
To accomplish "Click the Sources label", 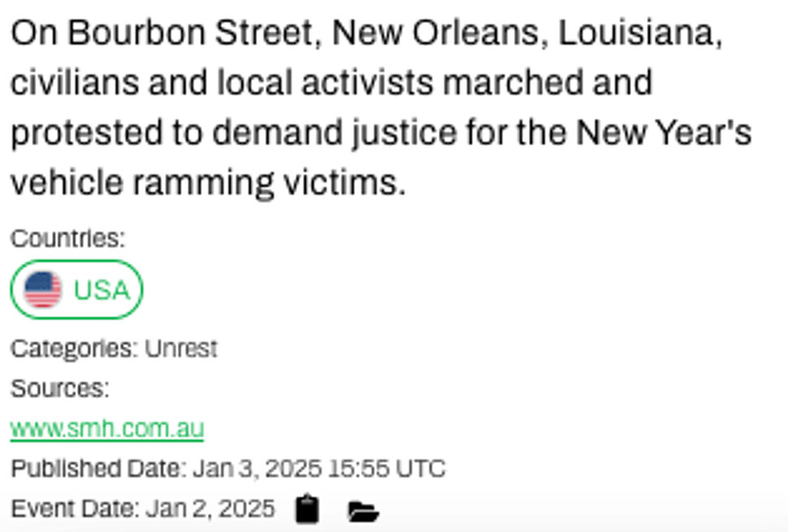I will pos(59,388).
